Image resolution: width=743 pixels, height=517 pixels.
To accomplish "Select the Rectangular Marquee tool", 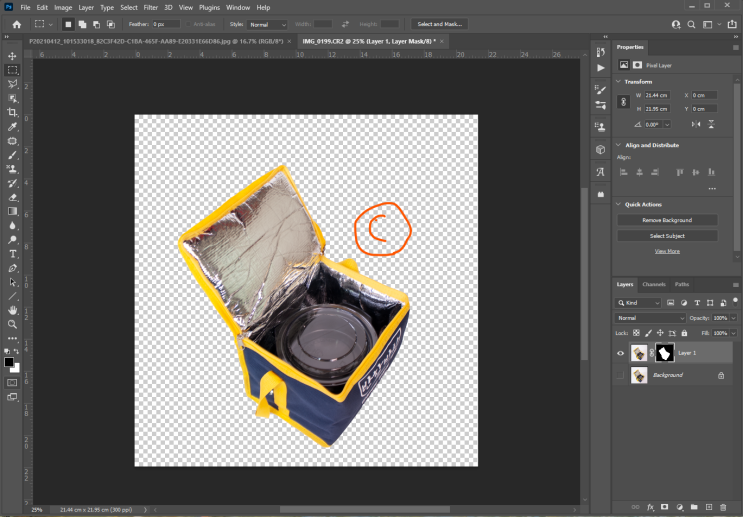I will tap(12, 70).
